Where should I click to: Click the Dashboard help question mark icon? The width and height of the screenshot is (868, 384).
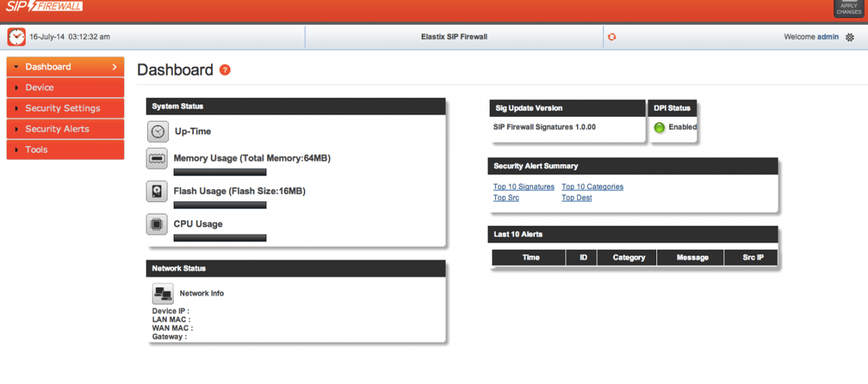click(225, 70)
